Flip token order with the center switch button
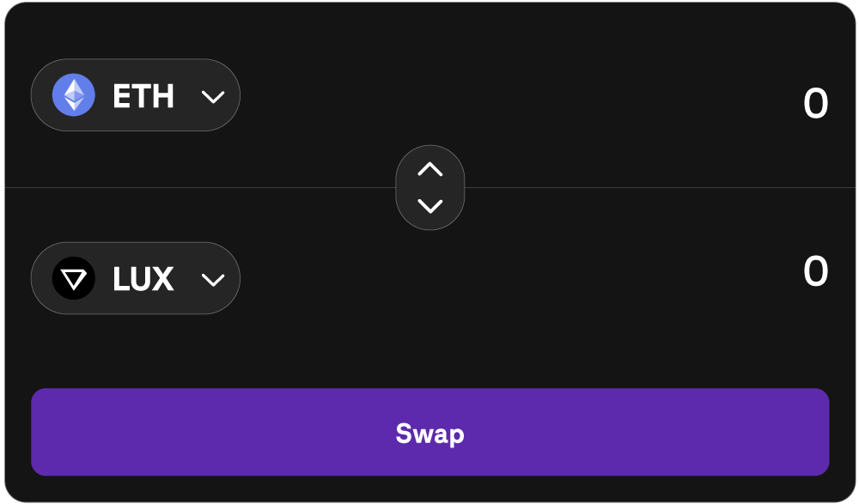This screenshot has height=504, width=859. point(429,187)
